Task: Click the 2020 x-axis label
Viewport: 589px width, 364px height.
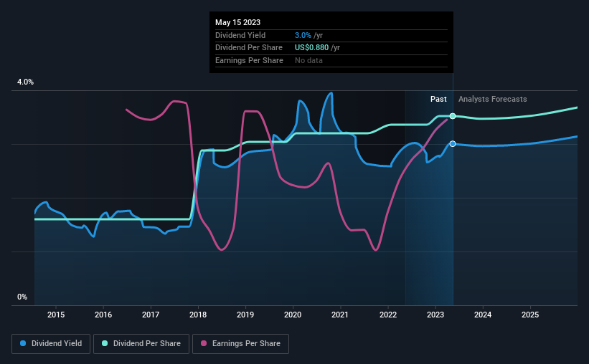Action: (293, 315)
